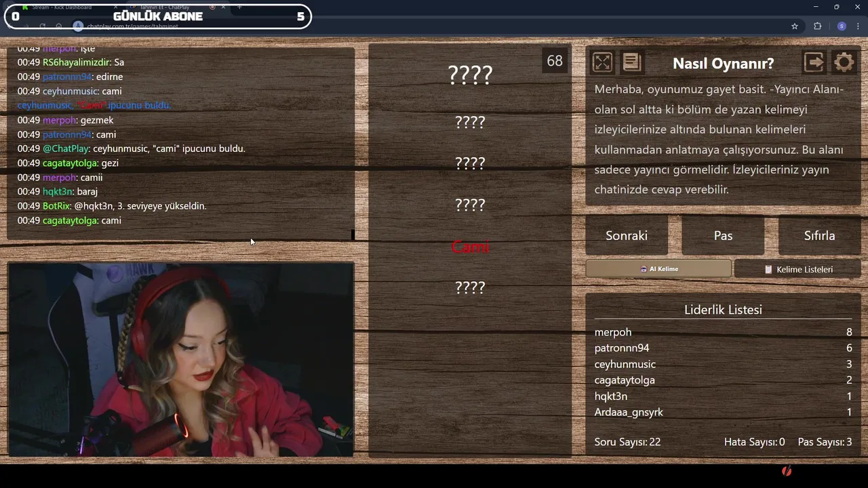The image size is (868, 488).
Task: Click the Nasıl Oynanır? heading
Action: click(723, 63)
